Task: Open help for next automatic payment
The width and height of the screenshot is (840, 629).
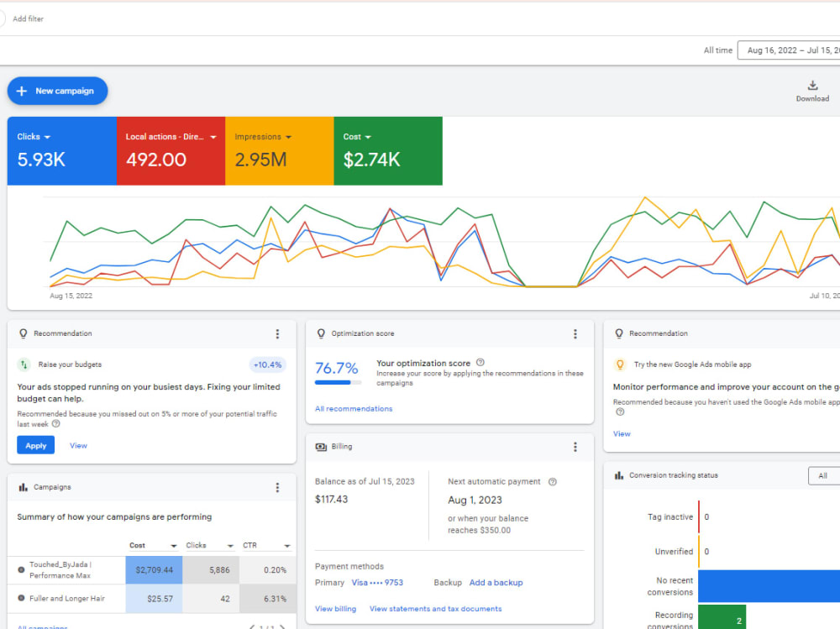Action: [553, 482]
